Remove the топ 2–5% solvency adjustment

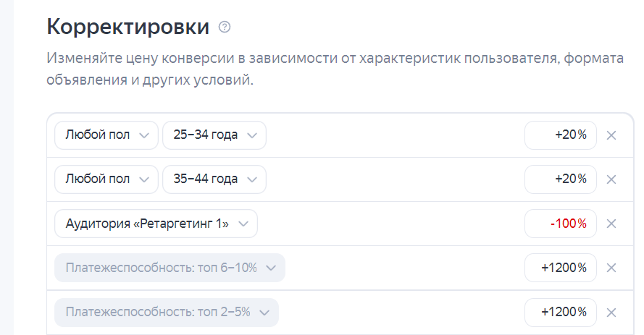tap(611, 312)
